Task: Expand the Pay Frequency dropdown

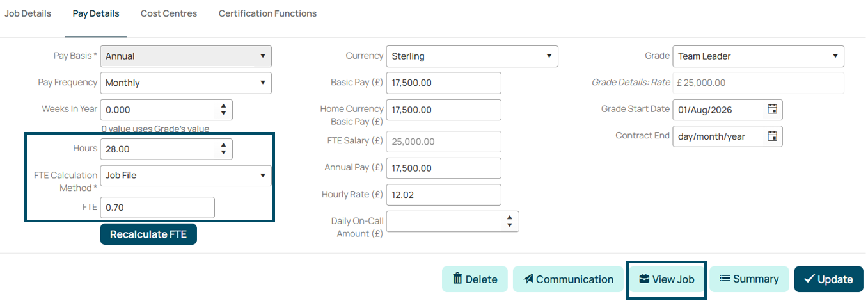Action: point(186,83)
